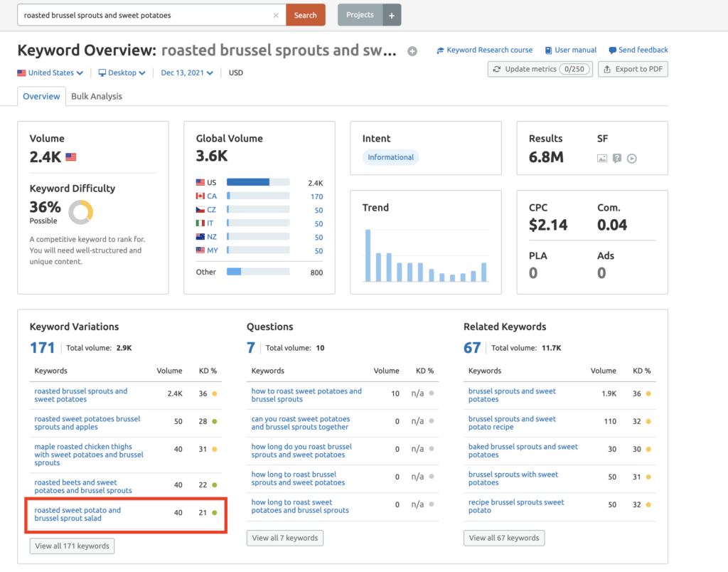Click the Other volume bar in Global Volume
728x572 pixels.
coord(258,271)
